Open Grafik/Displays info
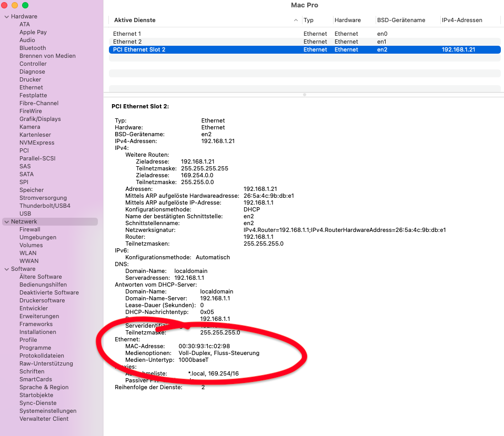This screenshot has height=436, width=504. click(x=40, y=119)
